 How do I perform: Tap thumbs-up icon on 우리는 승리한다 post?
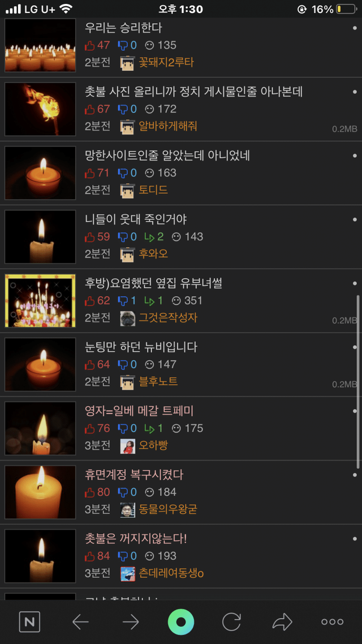pyautogui.click(x=89, y=45)
